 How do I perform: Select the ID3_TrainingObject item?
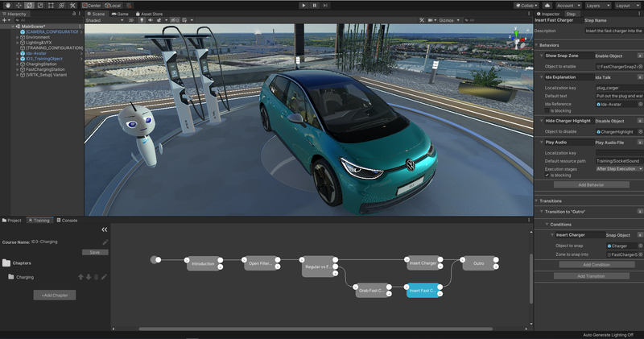[44, 59]
